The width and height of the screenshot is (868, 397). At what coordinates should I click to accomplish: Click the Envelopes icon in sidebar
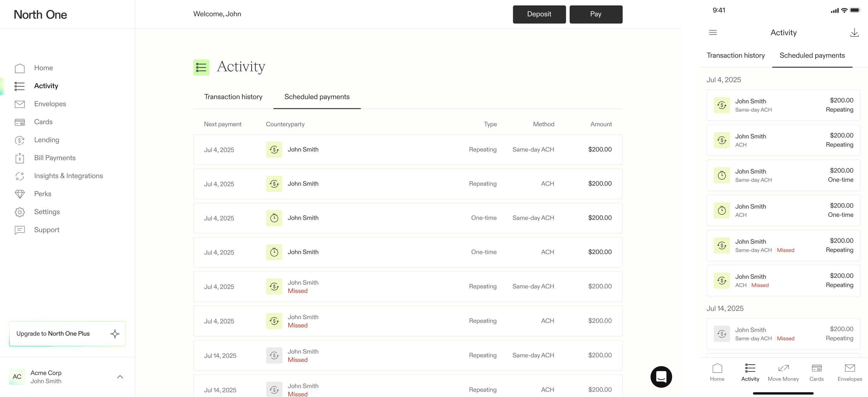point(20,104)
